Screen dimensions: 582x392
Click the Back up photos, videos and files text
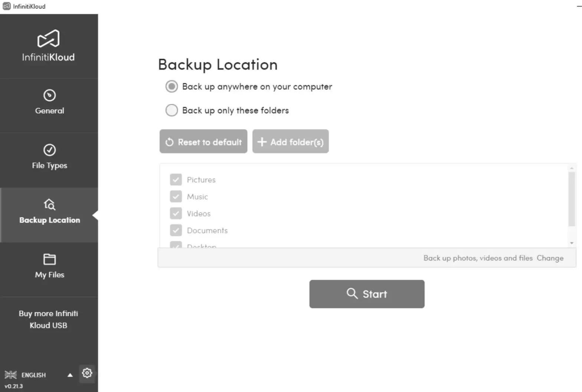point(478,258)
